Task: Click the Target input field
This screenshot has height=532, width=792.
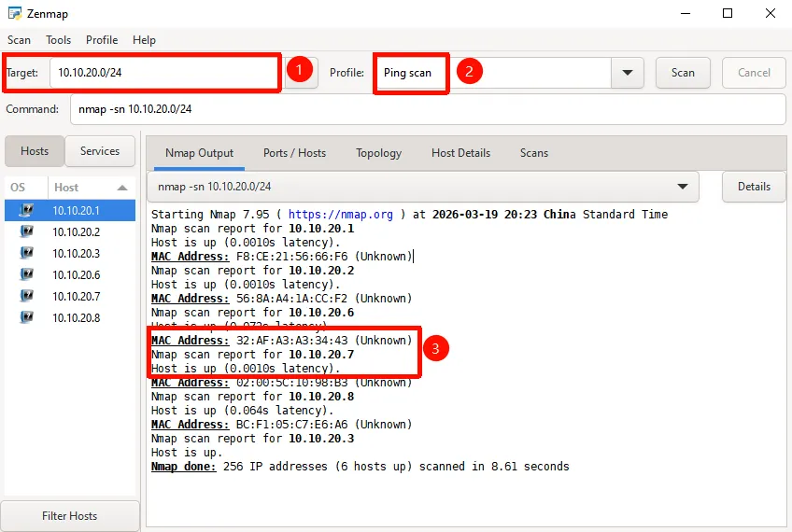Action: click(163, 73)
